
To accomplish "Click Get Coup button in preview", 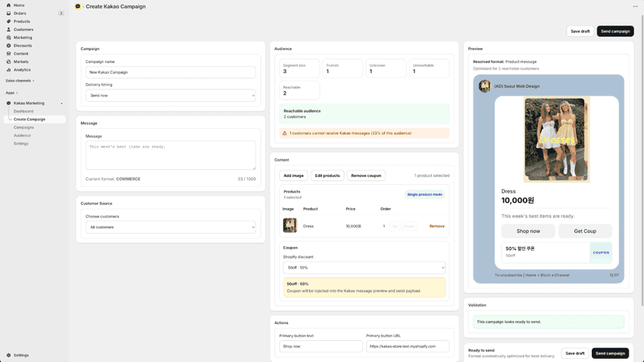I will click(585, 231).
